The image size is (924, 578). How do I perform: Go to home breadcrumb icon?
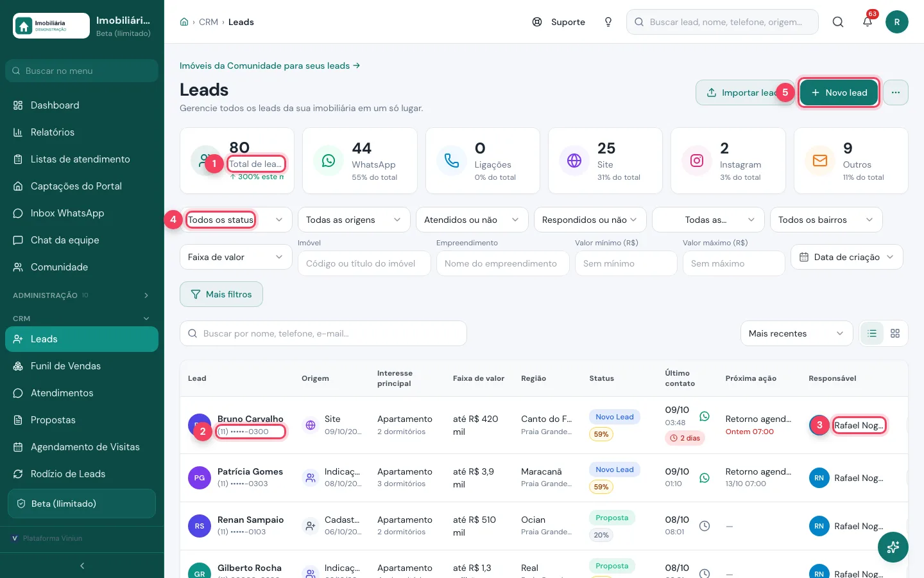184,22
